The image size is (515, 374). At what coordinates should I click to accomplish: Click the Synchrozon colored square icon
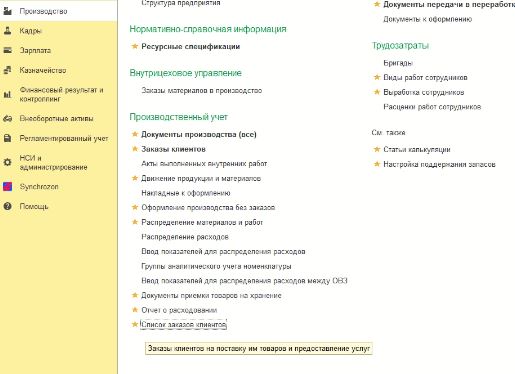point(7,187)
